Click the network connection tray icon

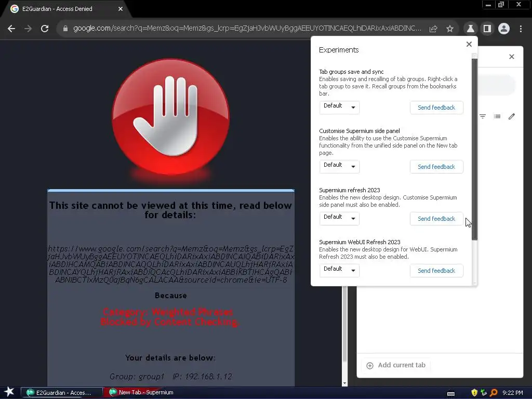(484, 393)
